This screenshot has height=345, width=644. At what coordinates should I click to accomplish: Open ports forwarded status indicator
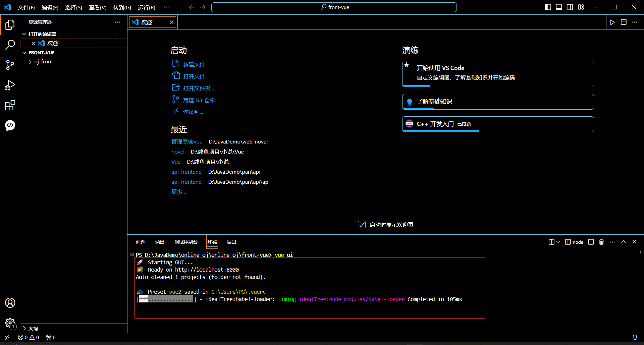point(51,337)
